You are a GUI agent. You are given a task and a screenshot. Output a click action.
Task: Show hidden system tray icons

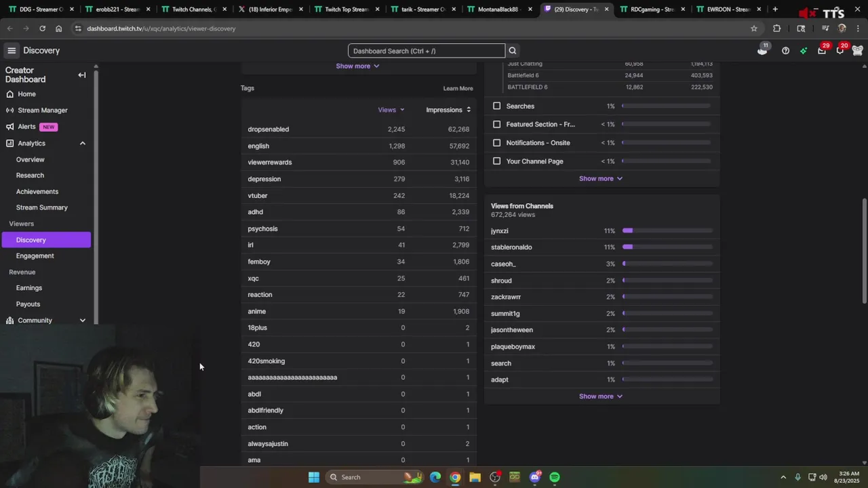(783, 477)
